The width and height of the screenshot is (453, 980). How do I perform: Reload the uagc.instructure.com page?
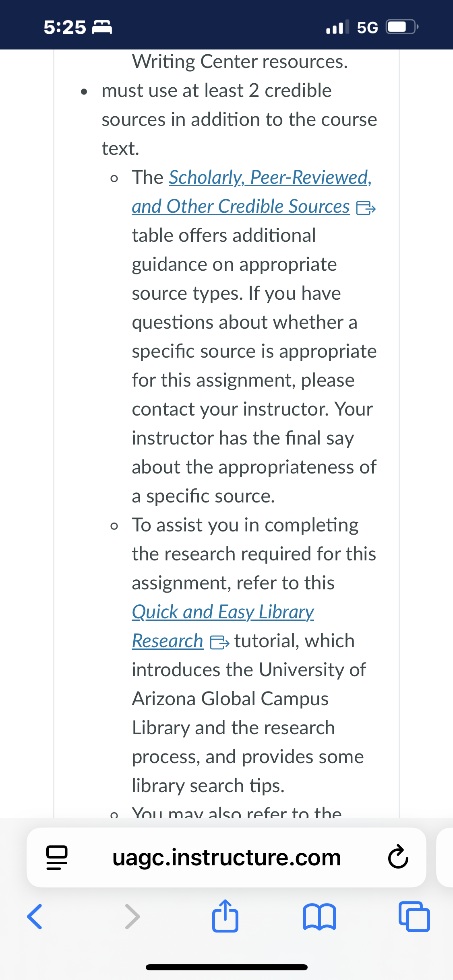398,857
